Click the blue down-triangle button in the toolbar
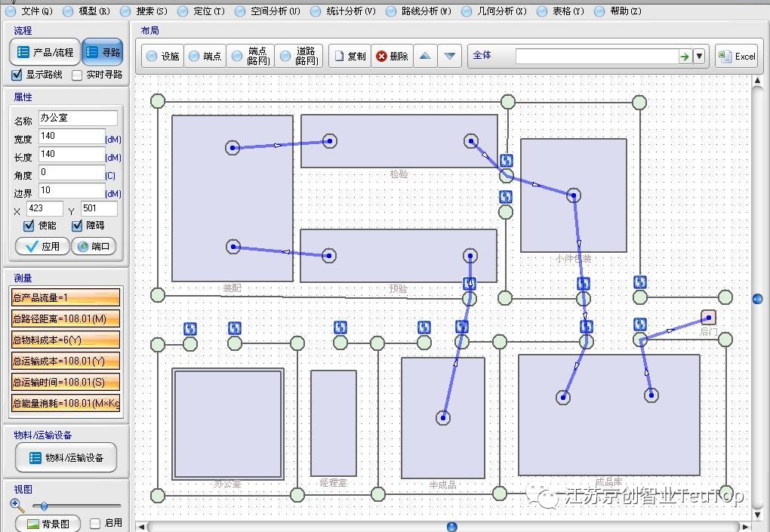Viewport: 770px width, 532px height. coord(449,55)
